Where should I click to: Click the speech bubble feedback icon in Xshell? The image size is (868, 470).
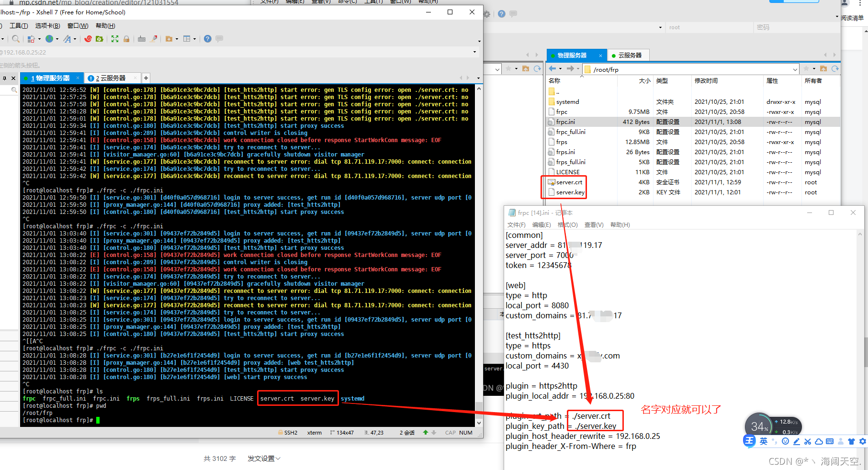pyautogui.click(x=219, y=39)
